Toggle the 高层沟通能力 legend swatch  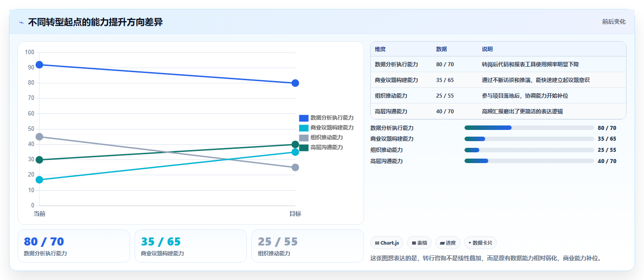click(304, 147)
